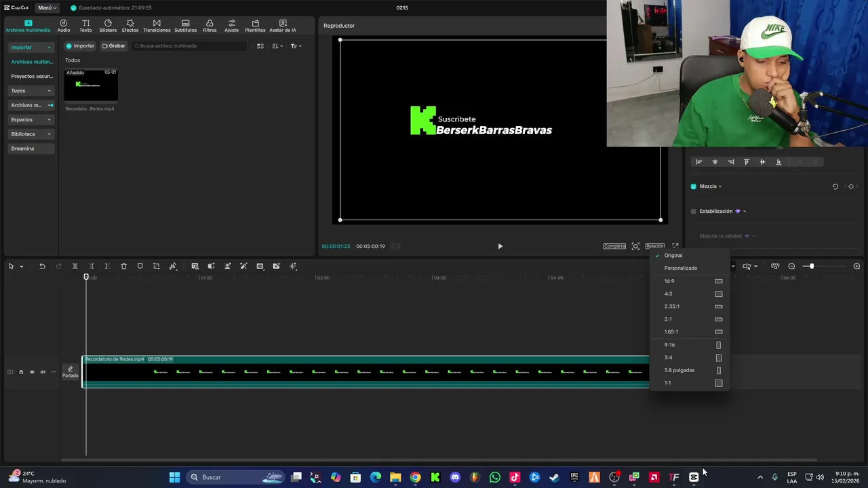Open the selection tool dropdown
The image size is (868, 488).
click(21, 266)
